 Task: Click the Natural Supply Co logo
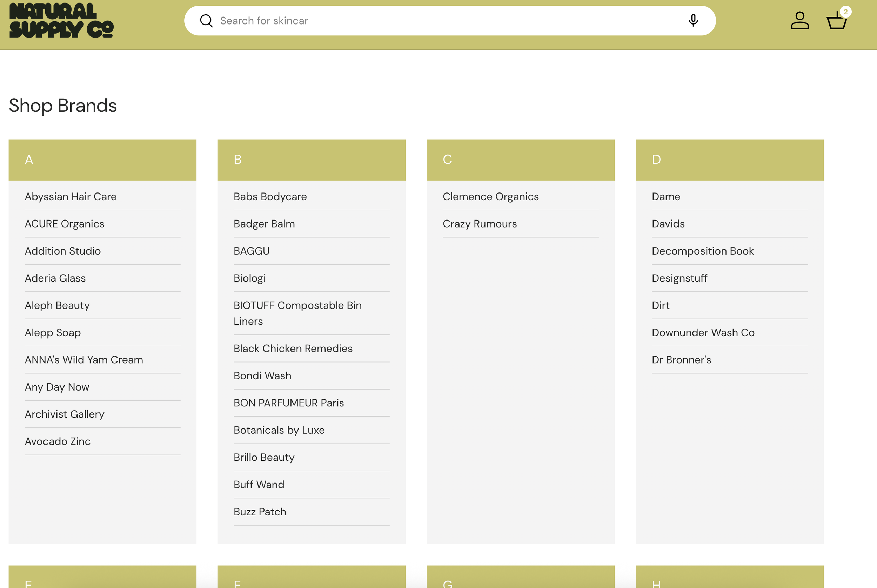point(61,20)
